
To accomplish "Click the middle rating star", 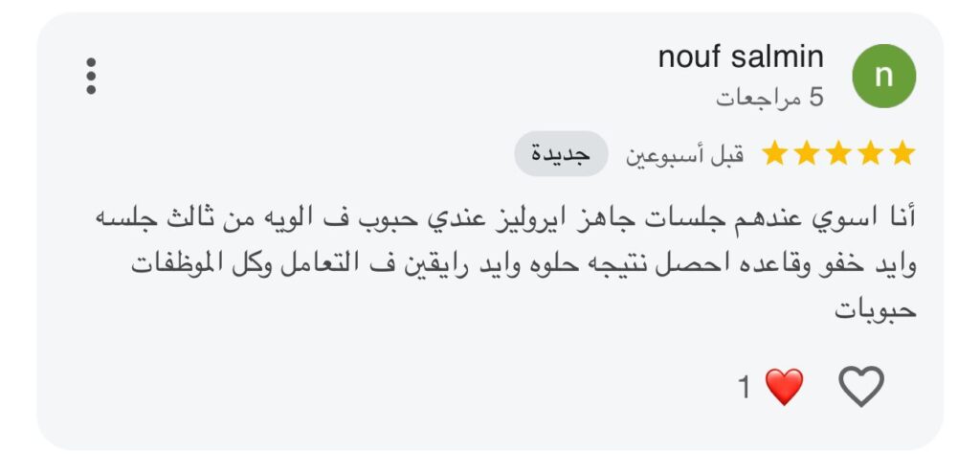I will pyautogui.click(x=838, y=153).
